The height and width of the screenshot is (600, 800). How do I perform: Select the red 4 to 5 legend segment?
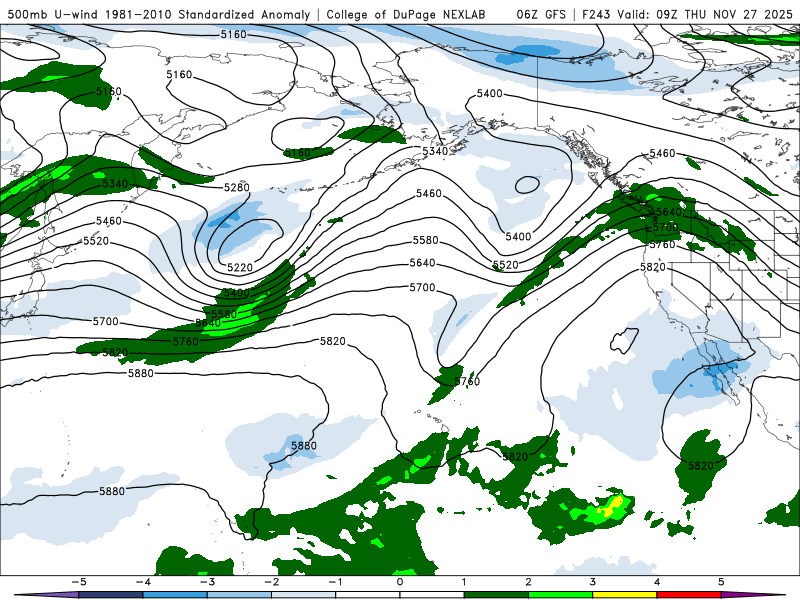(689, 595)
